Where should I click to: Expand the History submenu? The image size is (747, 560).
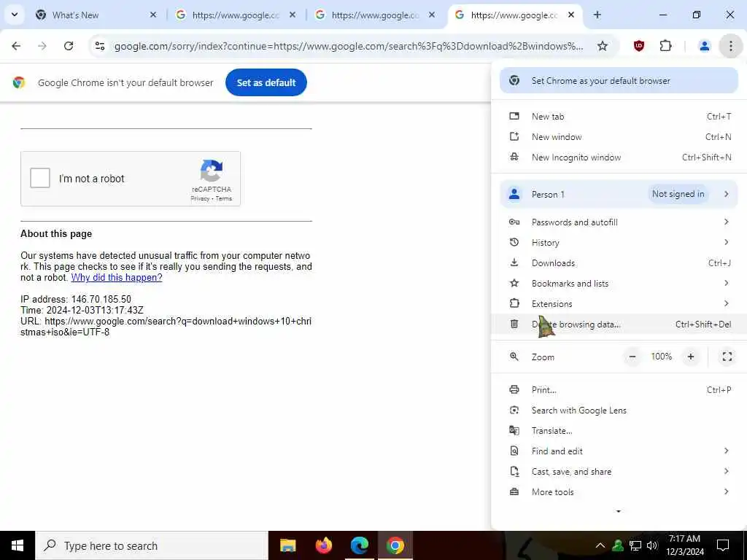tap(619, 242)
